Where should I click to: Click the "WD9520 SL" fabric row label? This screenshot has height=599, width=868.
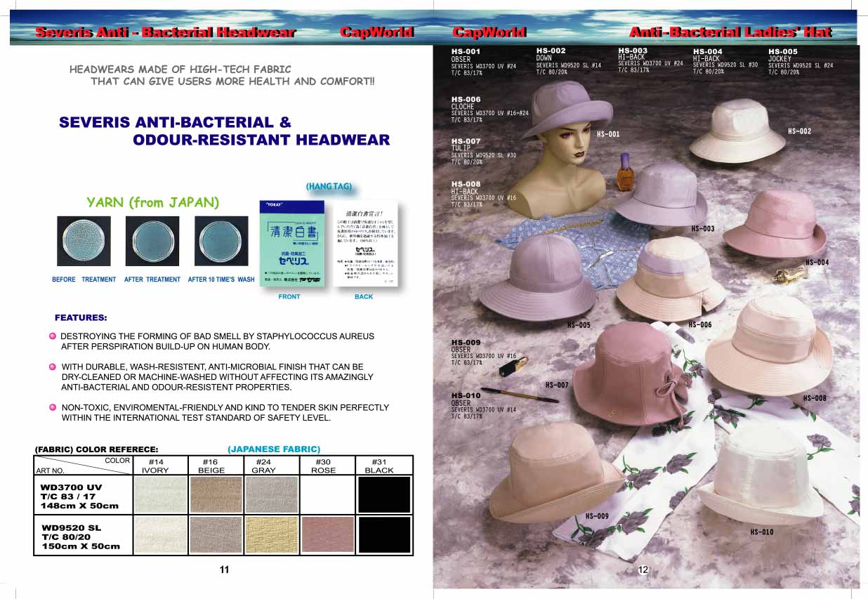pos(72,527)
